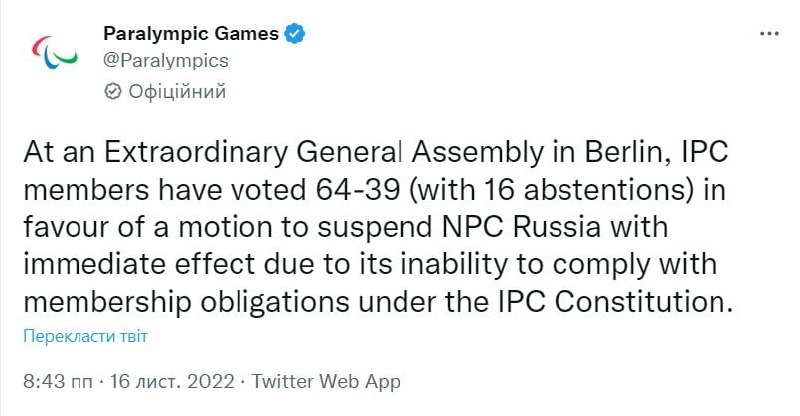Open the Twitter Web App source link
This screenshot has height=416, width=800.
326,382
